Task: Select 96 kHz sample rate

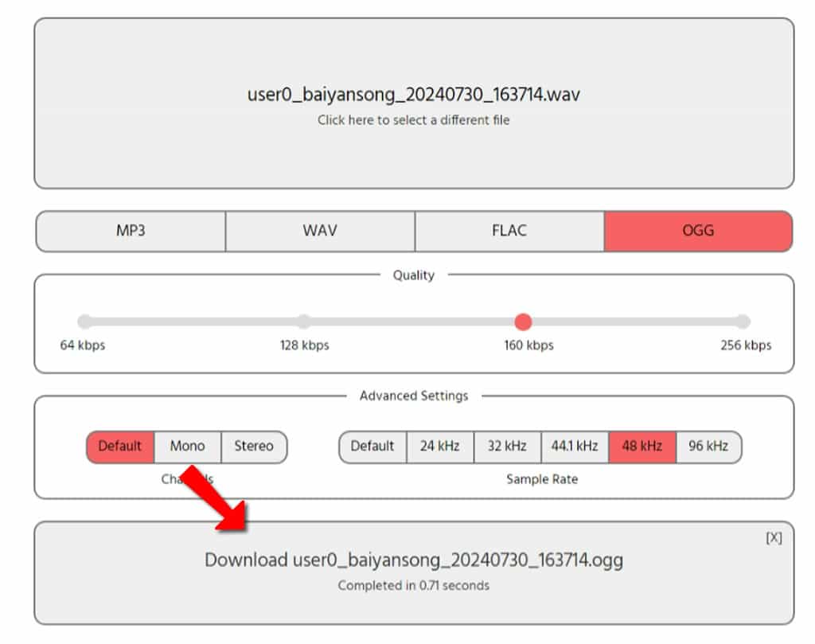Action: click(x=708, y=447)
